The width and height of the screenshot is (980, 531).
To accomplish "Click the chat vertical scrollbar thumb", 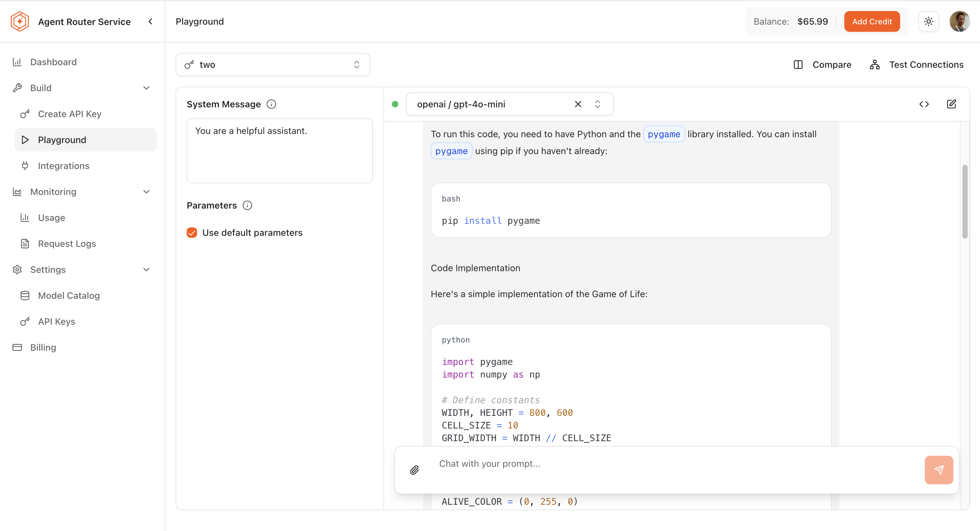I will point(965,201).
